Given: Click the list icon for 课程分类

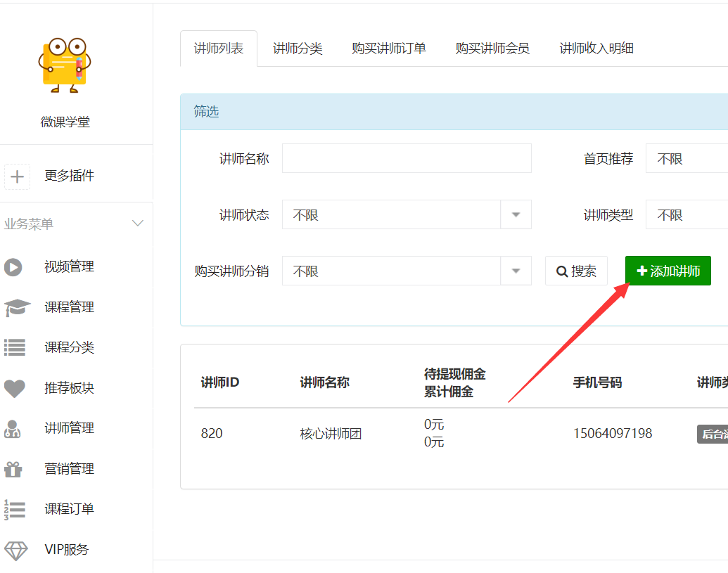Looking at the screenshot, I should click(15, 347).
